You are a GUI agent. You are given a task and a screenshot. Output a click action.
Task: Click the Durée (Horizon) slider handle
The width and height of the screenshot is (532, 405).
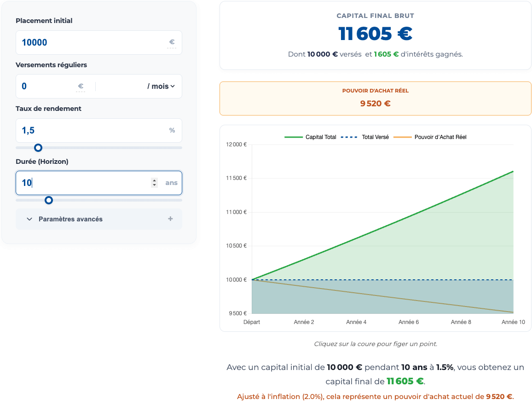(x=48, y=200)
